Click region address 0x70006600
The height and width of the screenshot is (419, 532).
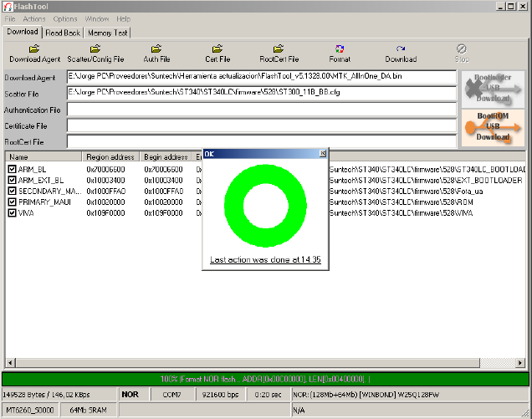point(105,169)
